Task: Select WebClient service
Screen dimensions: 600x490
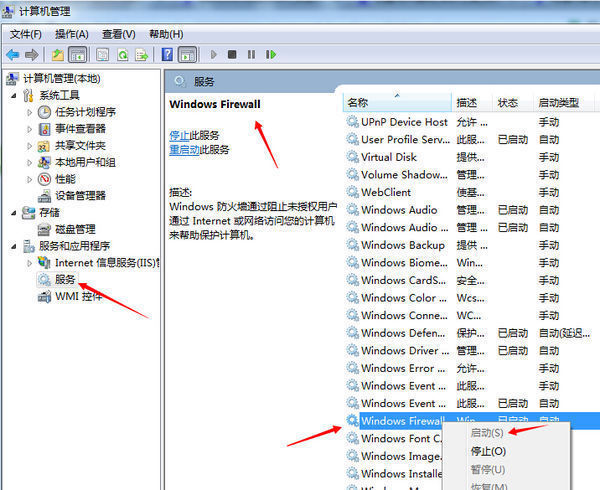Action: click(386, 192)
